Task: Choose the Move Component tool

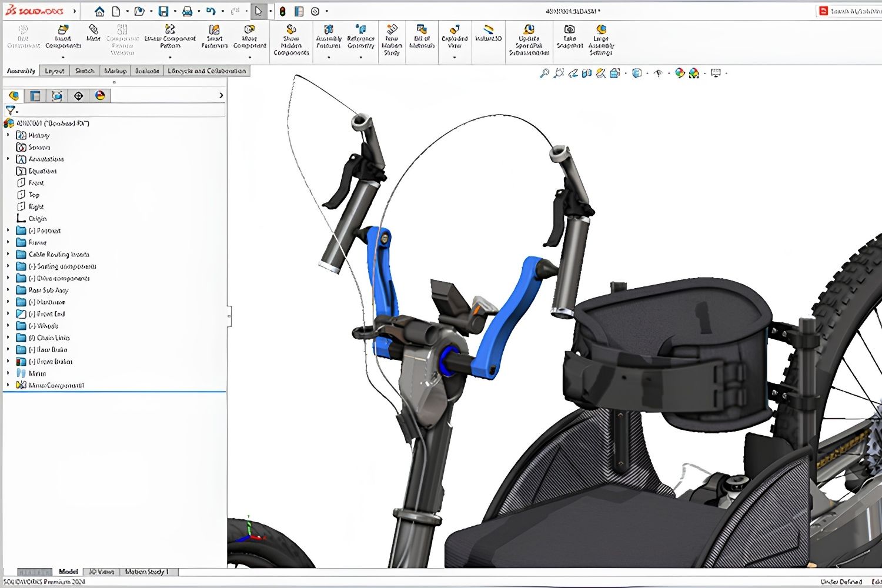Action: tap(249, 38)
